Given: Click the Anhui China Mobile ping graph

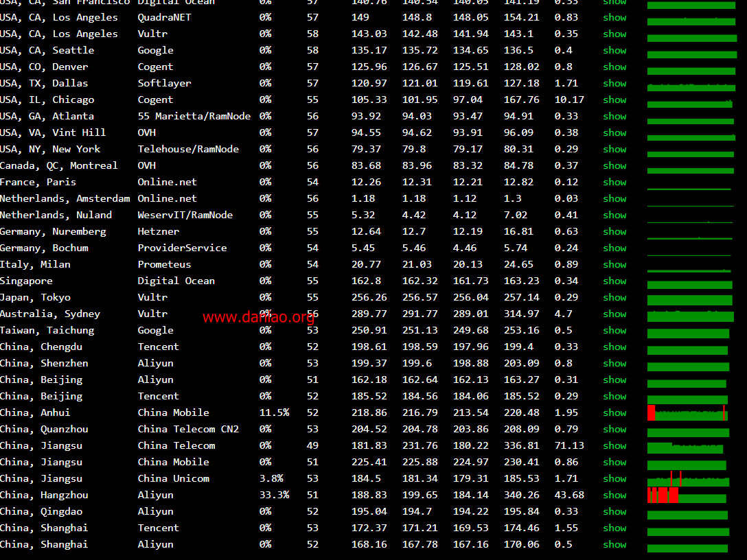Looking at the screenshot, I should tap(687, 413).
